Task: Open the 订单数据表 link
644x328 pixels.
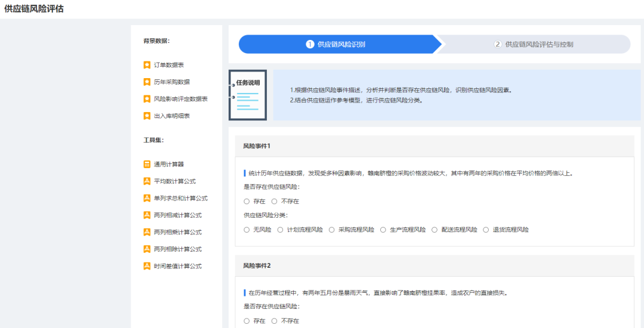Action: pyautogui.click(x=169, y=65)
